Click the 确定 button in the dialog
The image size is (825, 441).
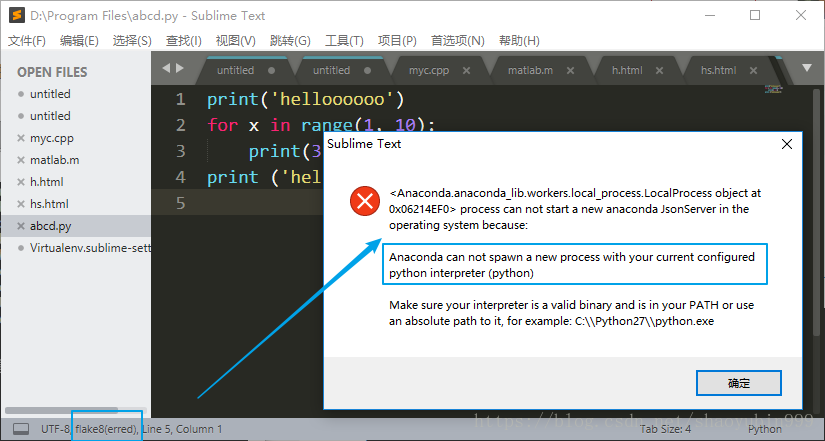(x=739, y=383)
